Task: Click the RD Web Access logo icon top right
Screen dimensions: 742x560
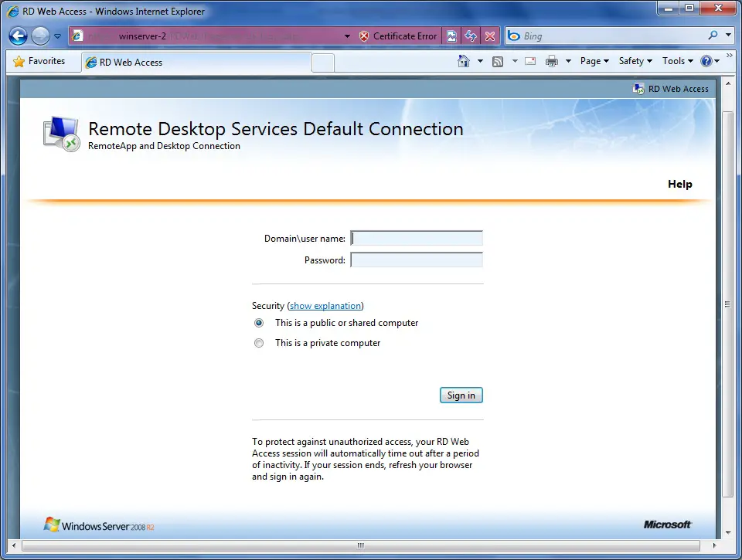Action: coord(638,88)
